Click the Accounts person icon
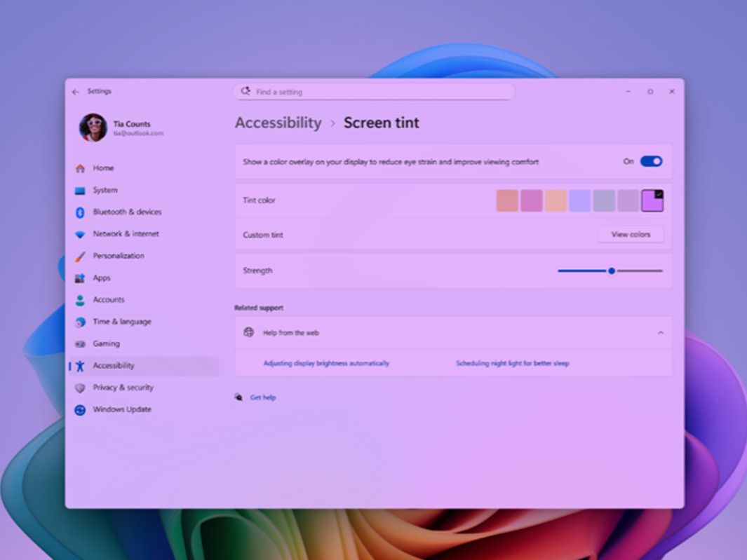 click(x=80, y=300)
